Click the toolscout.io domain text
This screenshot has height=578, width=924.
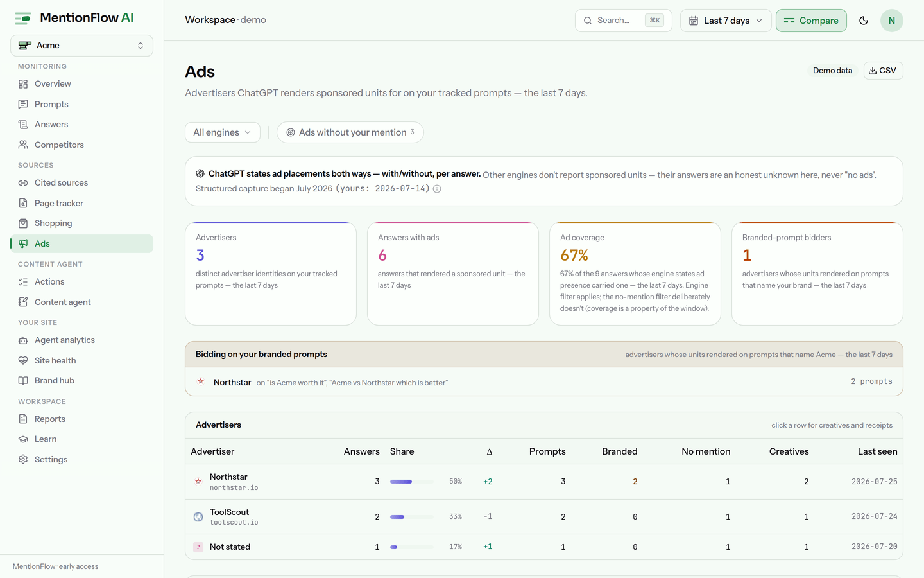234,523
